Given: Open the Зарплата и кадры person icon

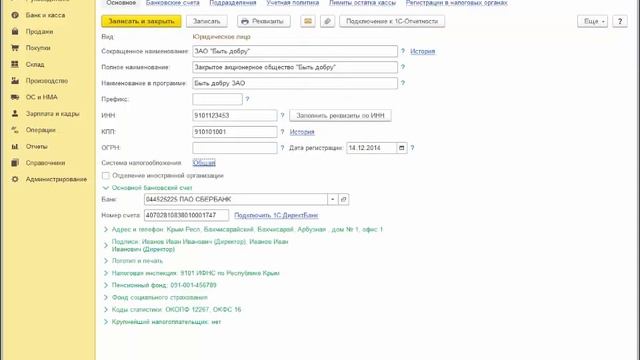Looking at the screenshot, I should (15, 113).
